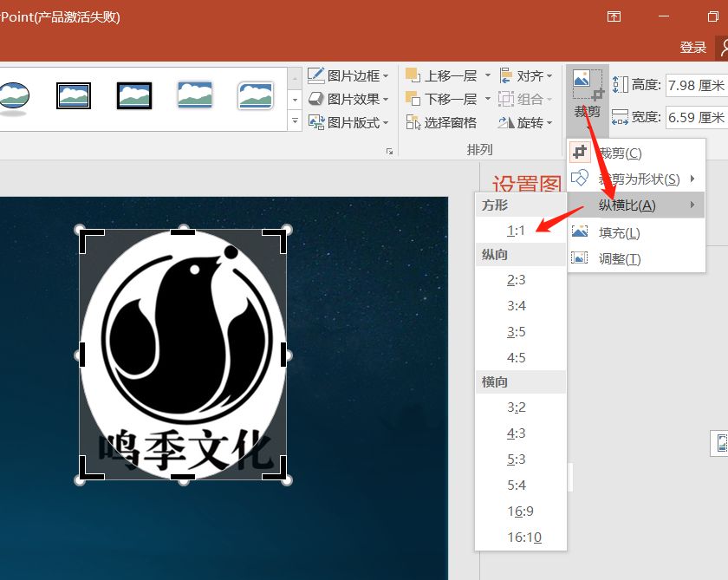This screenshot has height=580, width=728.
Task: Select the 3:5 portrait ratio
Action: [521, 331]
